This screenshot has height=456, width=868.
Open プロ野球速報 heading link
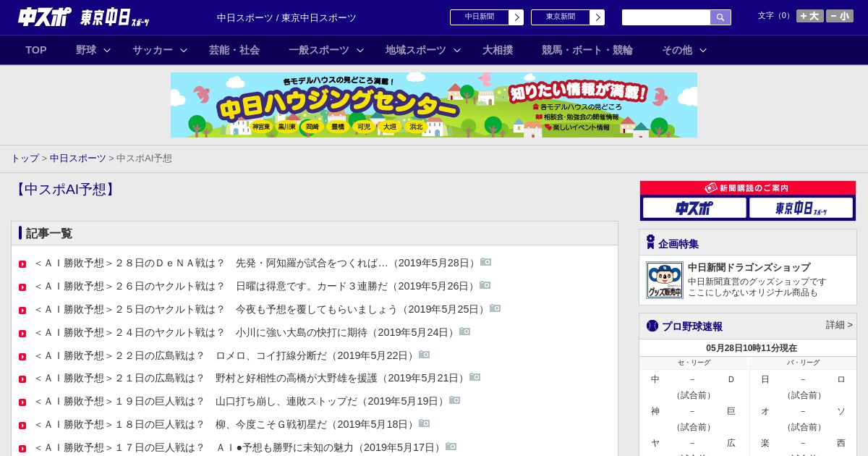pos(692,326)
